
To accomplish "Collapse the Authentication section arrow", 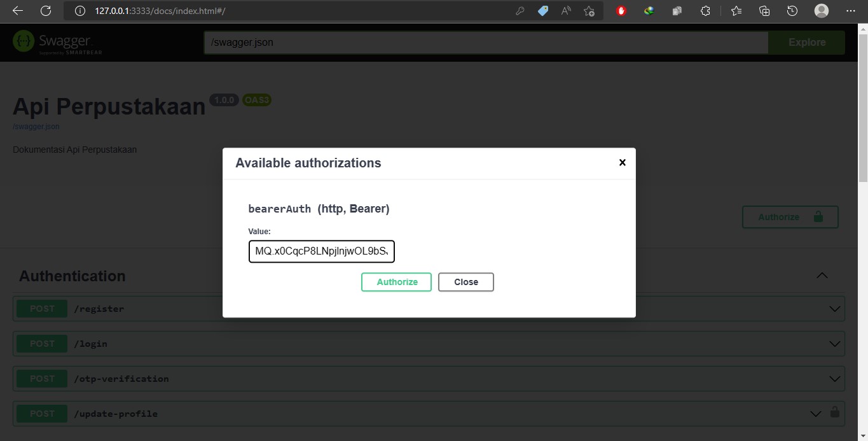I will [822, 276].
